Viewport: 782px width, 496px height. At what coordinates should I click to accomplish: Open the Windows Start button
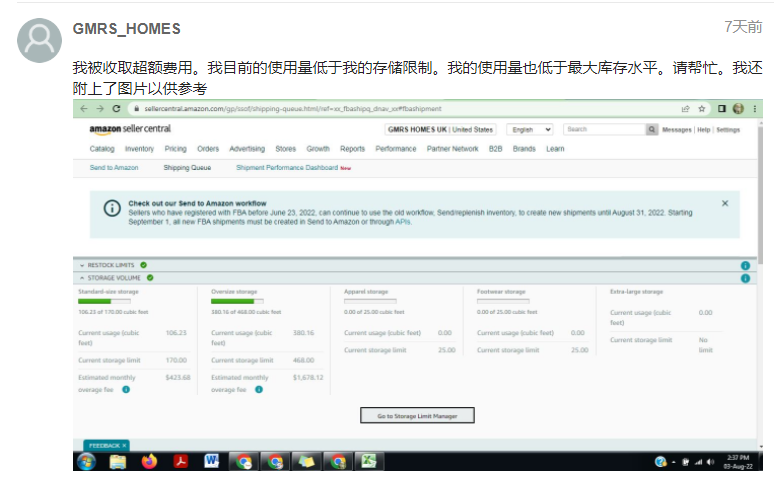tap(87, 462)
